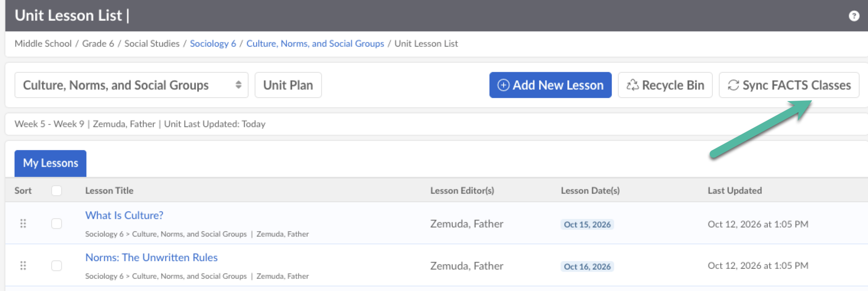Switch to the My Lessons tab
Screen dimensions: 868x291
tap(50, 163)
